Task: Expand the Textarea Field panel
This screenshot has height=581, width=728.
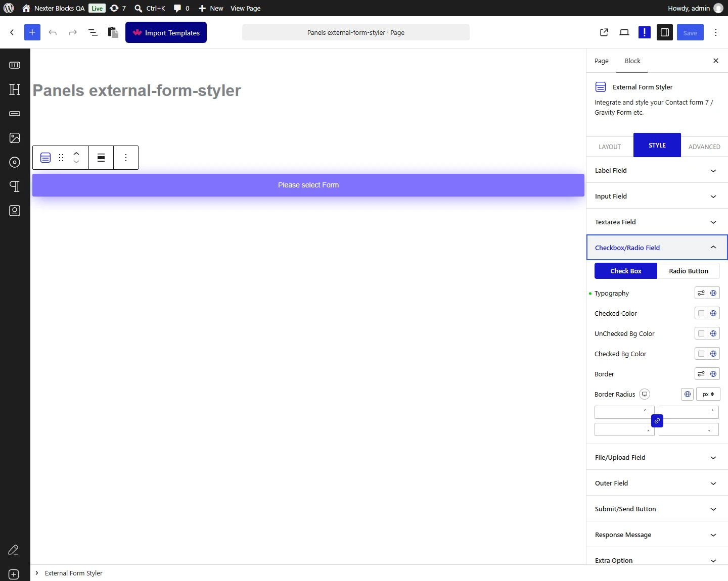Action: coord(657,222)
